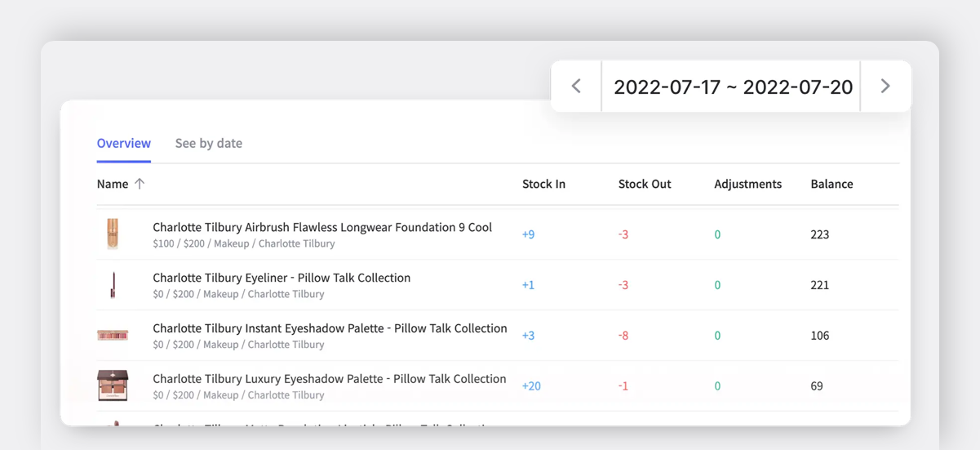Click the Balance column header

click(x=831, y=184)
